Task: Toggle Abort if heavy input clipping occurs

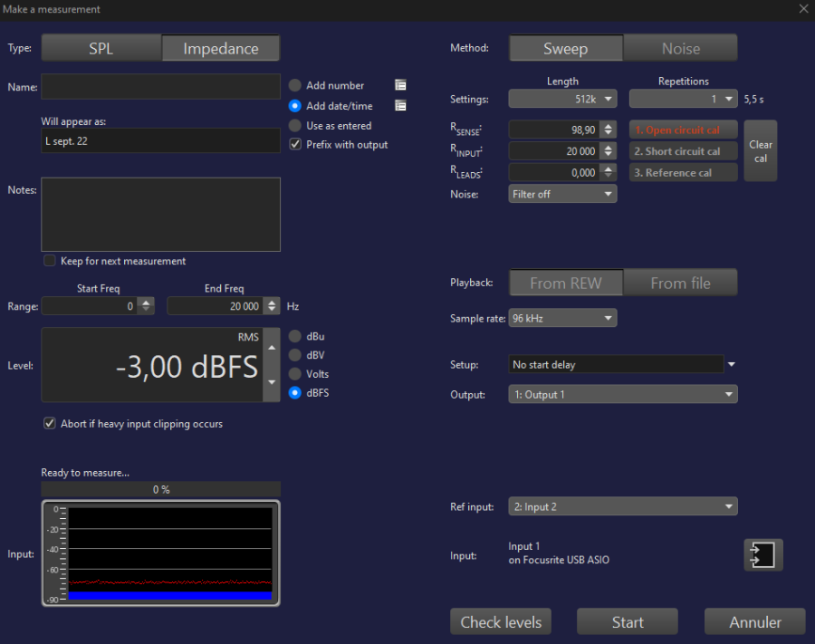Action: point(50,424)
